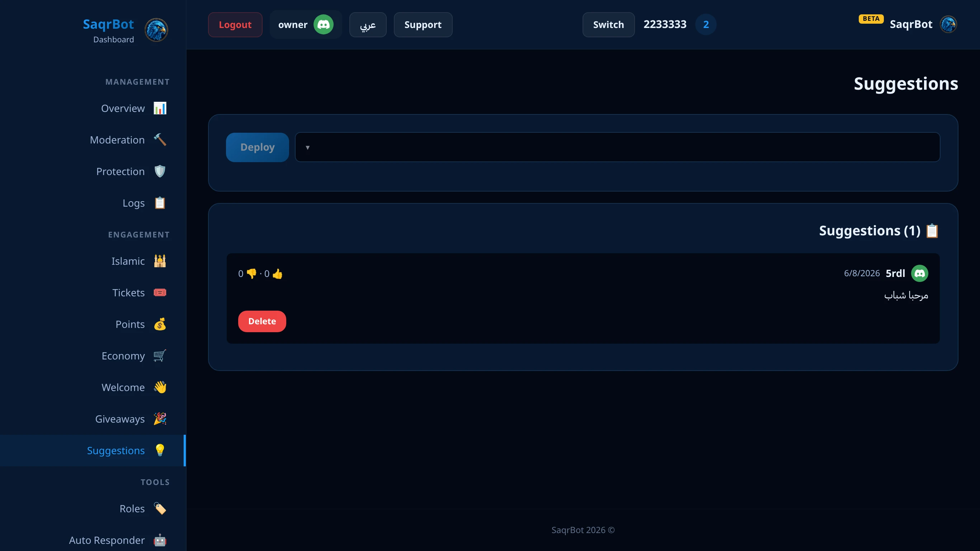Navigate to Islamic section
This screenshot has width=980, height=551.
(93, 261)
